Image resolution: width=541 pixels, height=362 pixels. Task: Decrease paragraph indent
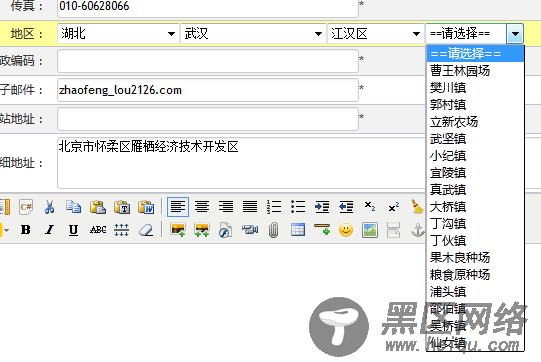point(346,207)
